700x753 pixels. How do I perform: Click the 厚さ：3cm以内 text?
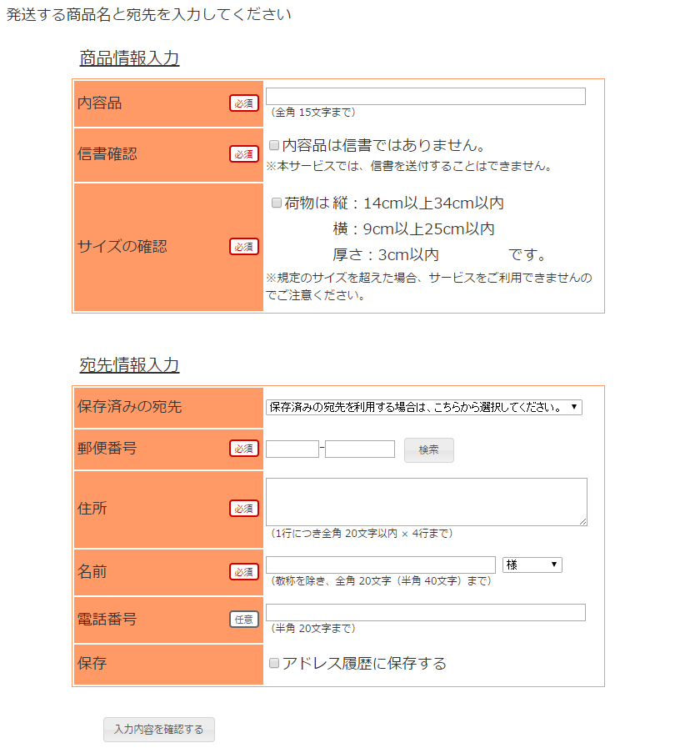pos(386,255)
